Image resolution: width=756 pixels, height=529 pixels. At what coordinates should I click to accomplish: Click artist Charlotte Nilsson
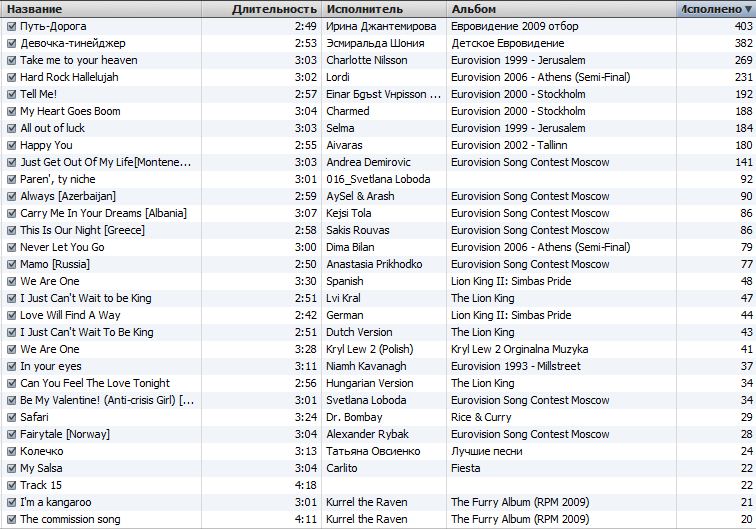tap(367, 60)
